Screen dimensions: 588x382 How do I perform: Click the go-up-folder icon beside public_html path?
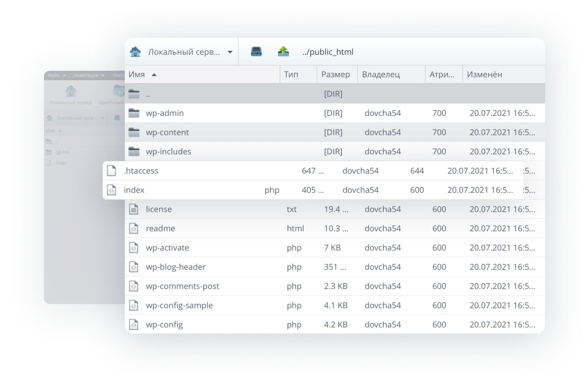coord(284,51)
